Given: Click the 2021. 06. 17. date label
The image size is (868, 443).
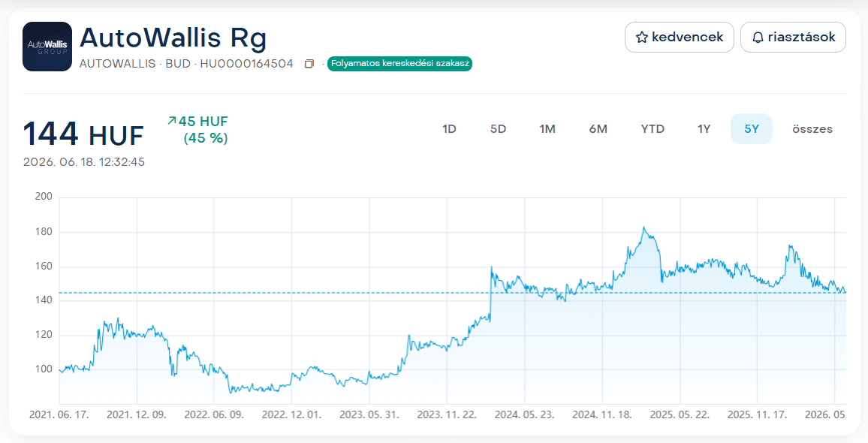Looking at the screenshot, I should pos(59,414).
